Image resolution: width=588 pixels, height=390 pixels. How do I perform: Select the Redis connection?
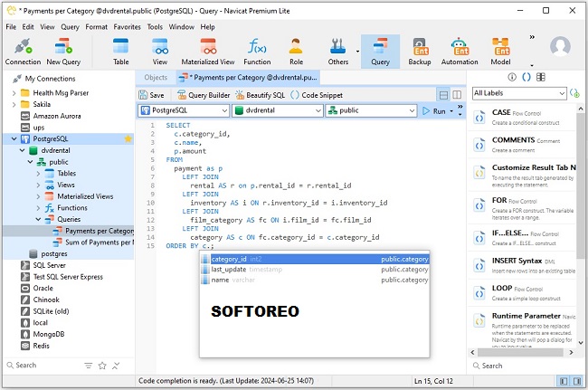tap(41, 346)
